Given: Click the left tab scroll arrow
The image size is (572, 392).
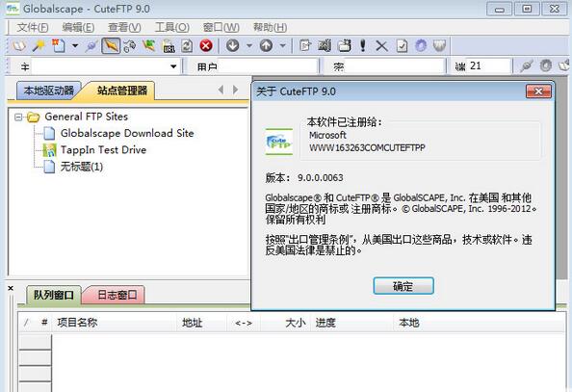Looking at the screenshot, I should [221, 90].
